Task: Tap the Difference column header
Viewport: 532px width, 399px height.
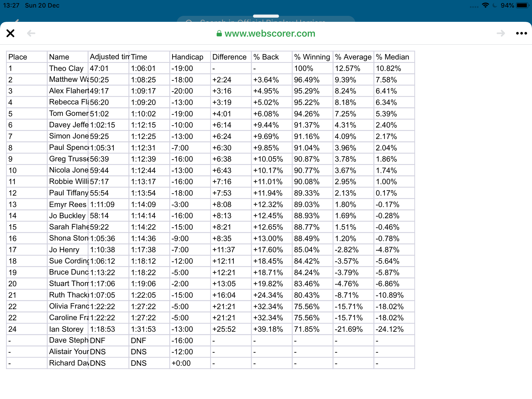Action: (x=229, y=57)
